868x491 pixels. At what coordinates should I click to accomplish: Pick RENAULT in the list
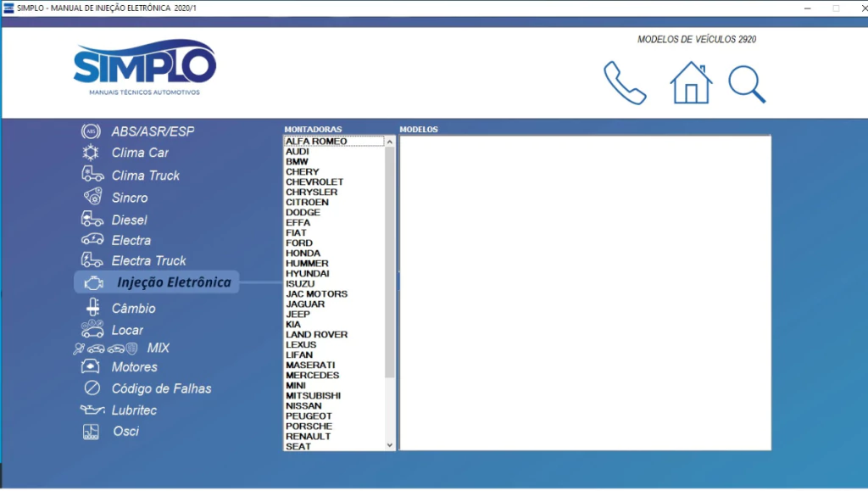pos(334,436)
